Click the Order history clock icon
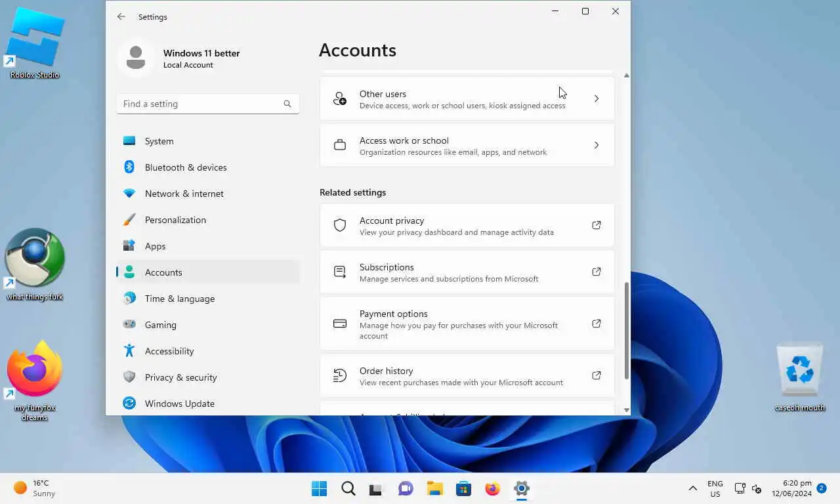 point(340,375)
